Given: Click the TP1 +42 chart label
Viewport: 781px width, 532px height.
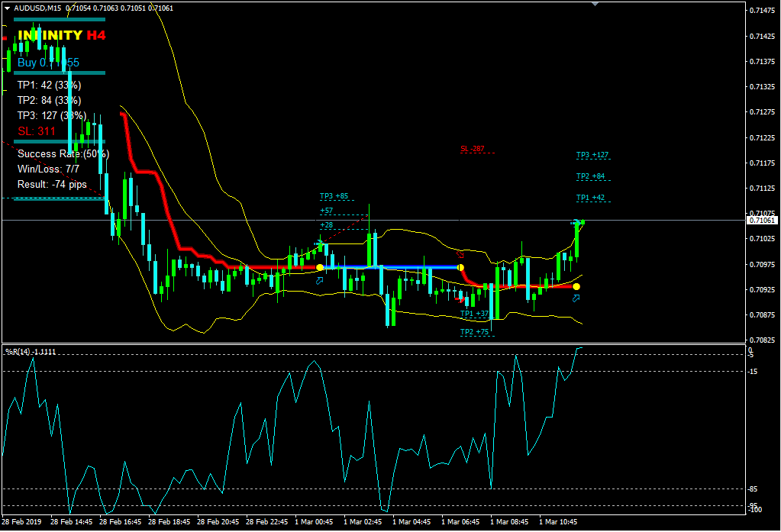Looking at the screenshot, I should (x=590, y=198).
